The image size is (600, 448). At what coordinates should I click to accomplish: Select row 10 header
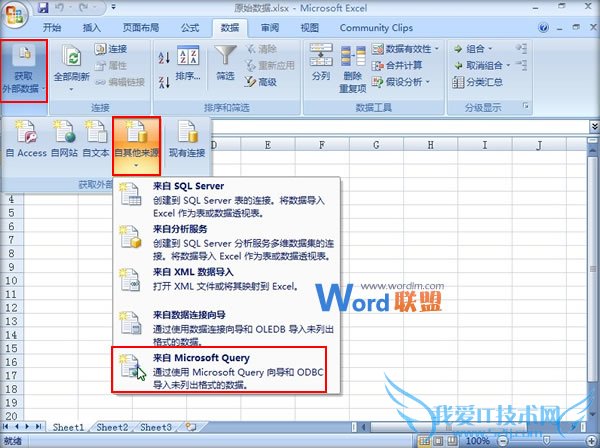pos(11,280)
